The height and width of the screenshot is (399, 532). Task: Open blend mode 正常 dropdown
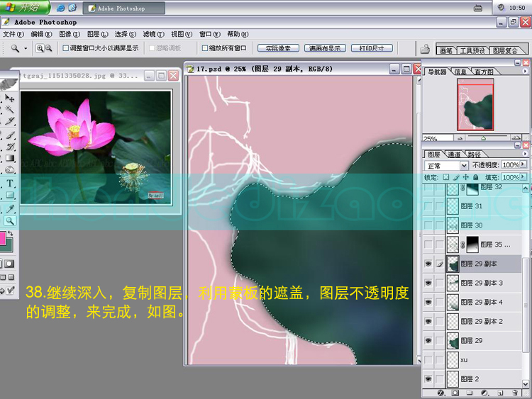(464, 165)
